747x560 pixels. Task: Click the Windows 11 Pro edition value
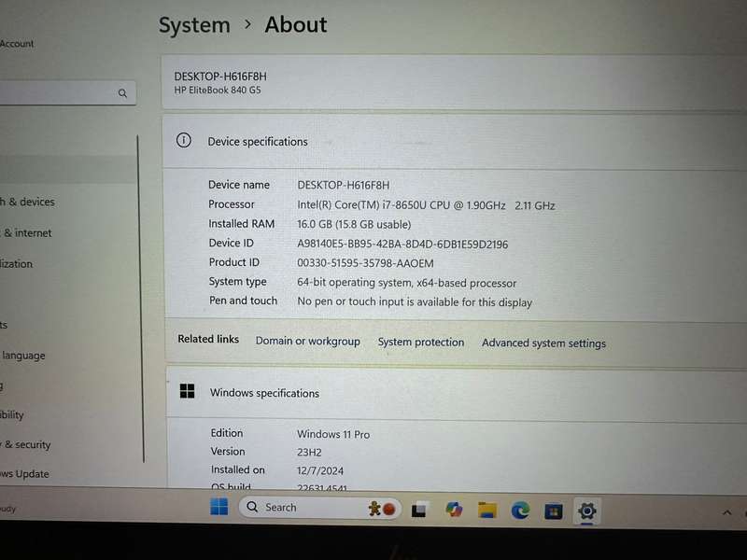click(333, 434)
